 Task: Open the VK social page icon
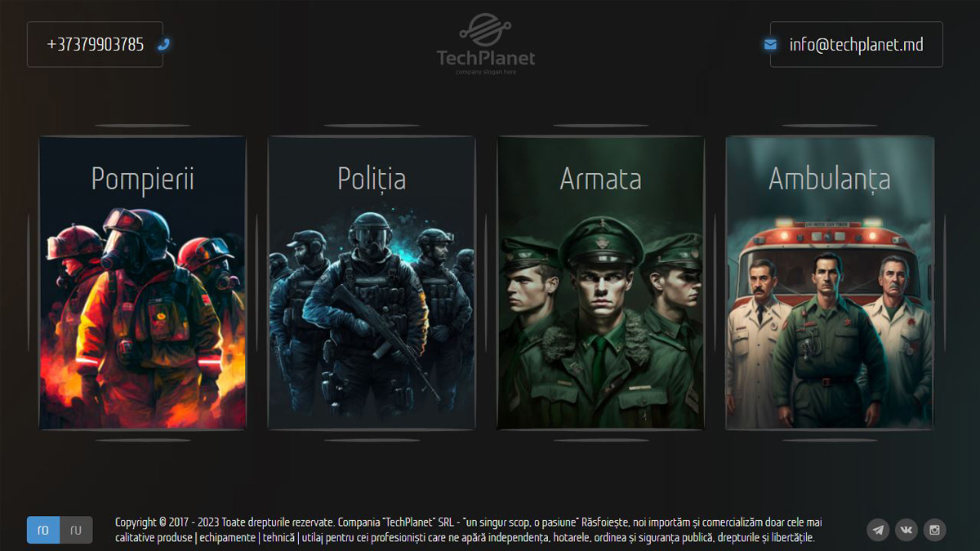click(906, 530)
